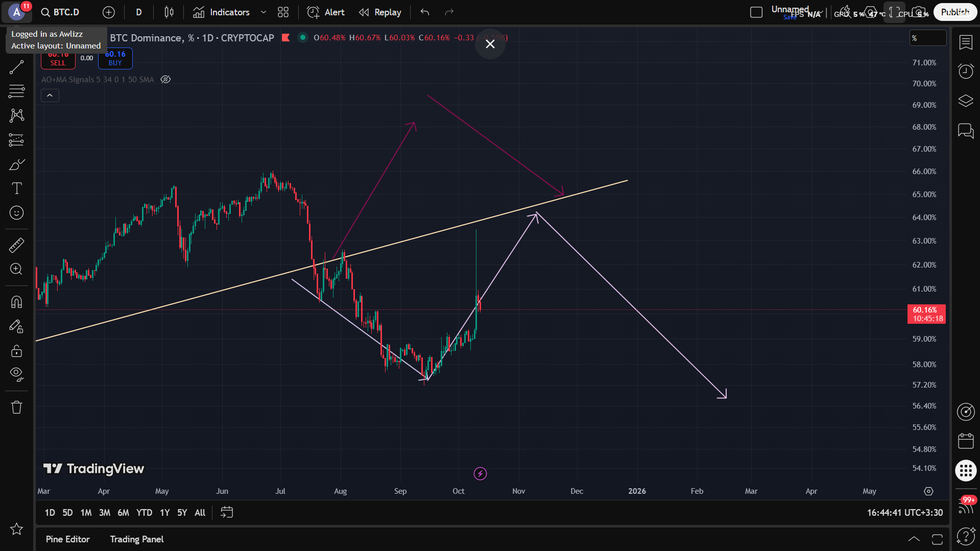Viewport: 980px width, 551px height.
Task: Choose the Text annotation tool
Action: coord(16,188)
